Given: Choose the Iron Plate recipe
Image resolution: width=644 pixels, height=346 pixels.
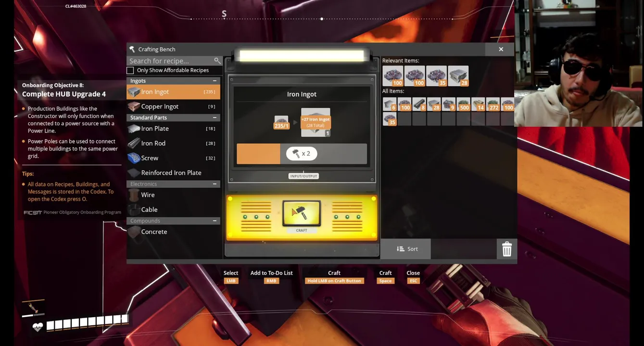Looking at the screenshot, I should [173, 128].
